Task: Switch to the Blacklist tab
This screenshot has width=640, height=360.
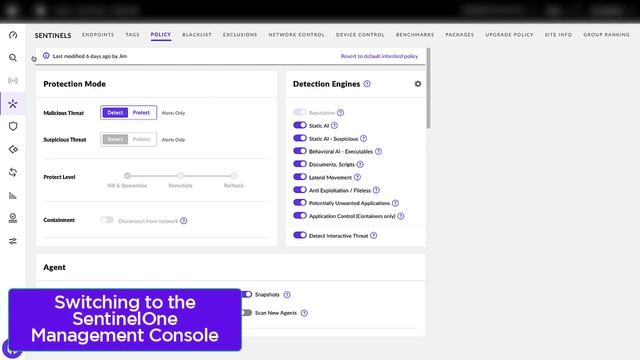Action: click(197, 35)
